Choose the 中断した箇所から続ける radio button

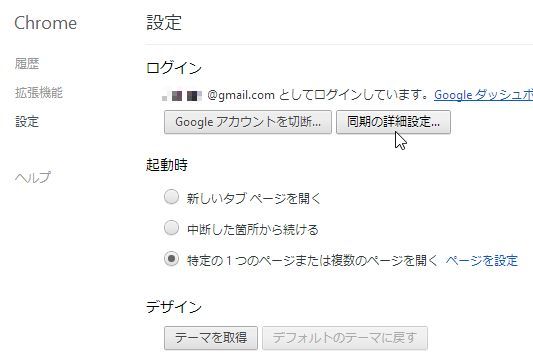point(171,228)
